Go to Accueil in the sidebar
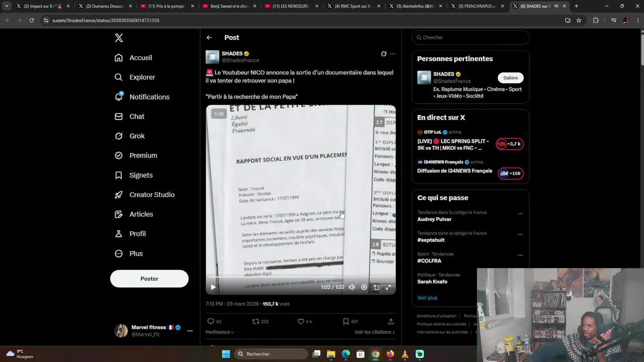 133,58
